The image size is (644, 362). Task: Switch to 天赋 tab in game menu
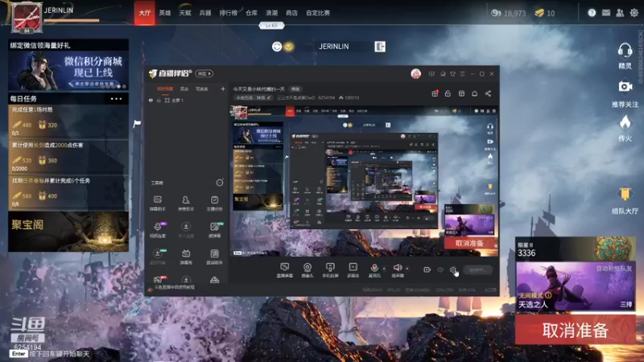point(185,13)
